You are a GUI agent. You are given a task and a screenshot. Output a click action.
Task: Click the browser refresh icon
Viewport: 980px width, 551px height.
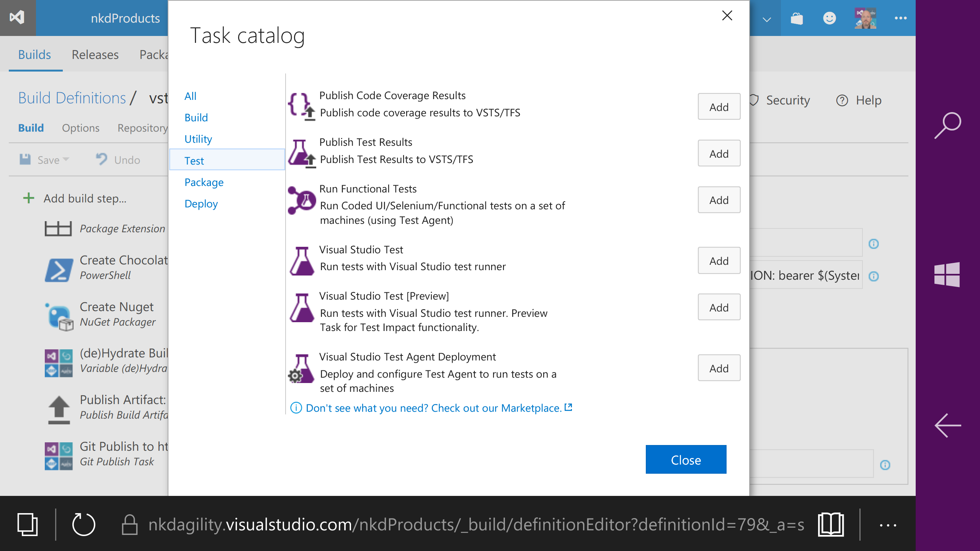click(83, 524)
